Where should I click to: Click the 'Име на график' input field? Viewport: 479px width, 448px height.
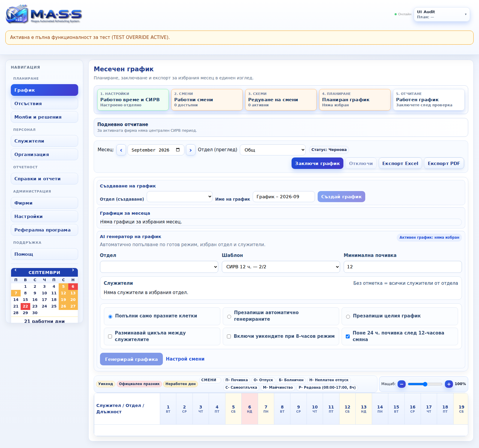tap(284, 197)
